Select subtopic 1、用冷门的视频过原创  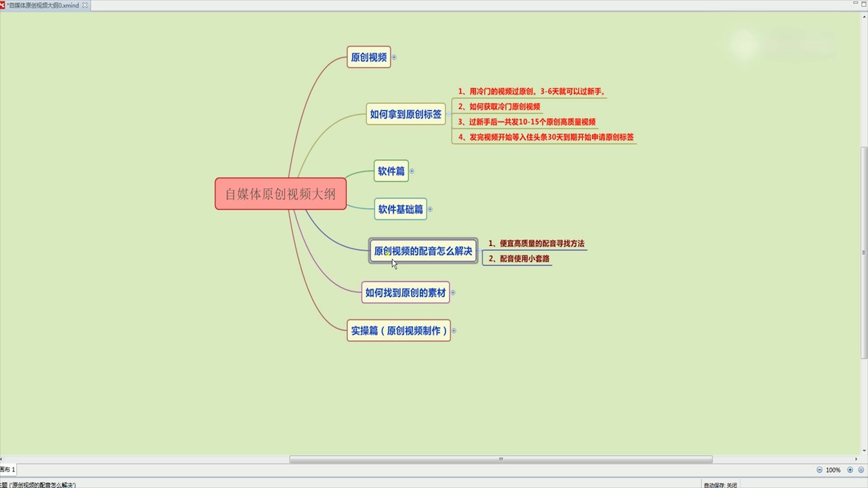(531, 91)
